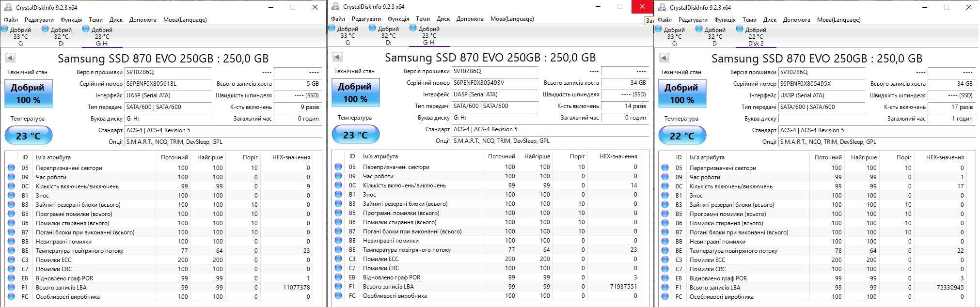Click status icon of attribute C3 in right window

coord(665,260)
